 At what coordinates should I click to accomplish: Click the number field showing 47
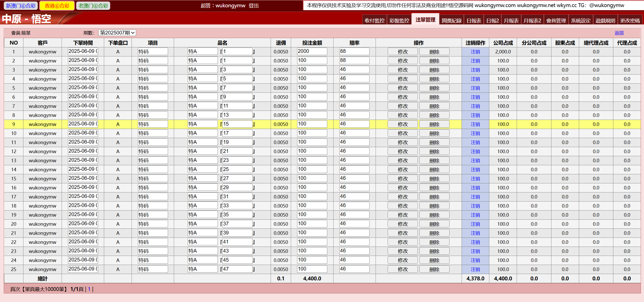tap(237, 269)
